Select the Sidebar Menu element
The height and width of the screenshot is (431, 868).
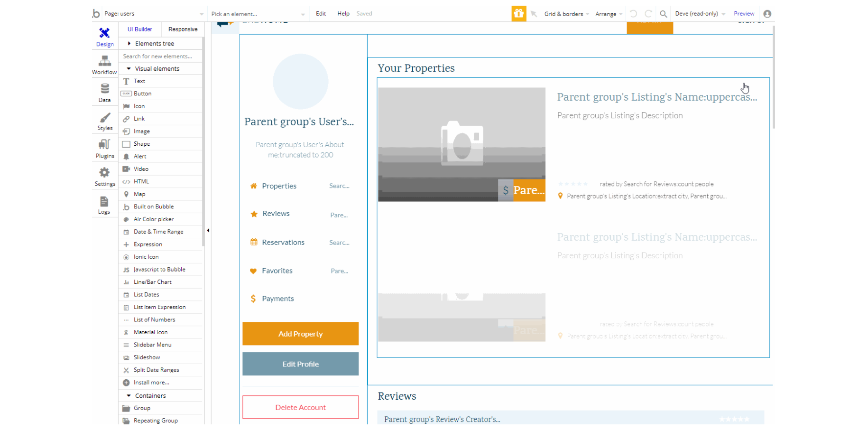pos(160,345)
